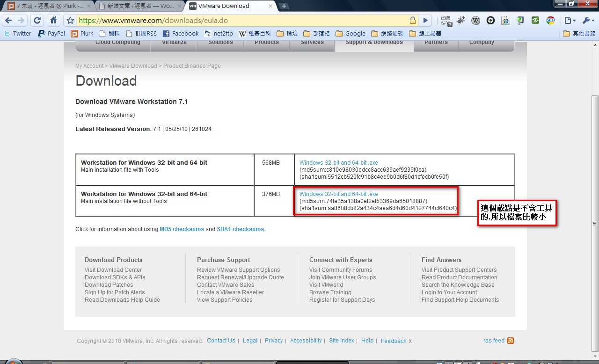Open the SHA1 checksums info link
Screen dimensions: 599x364
click(x=241, y=229)
